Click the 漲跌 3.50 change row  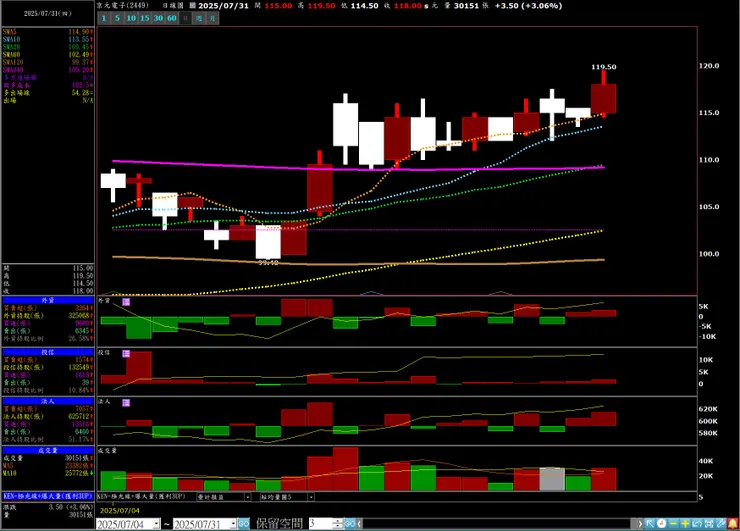tap(48, 507)
